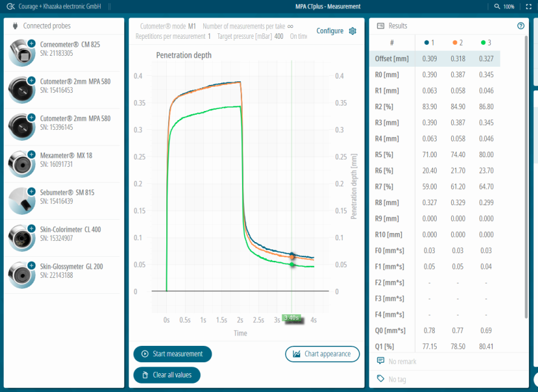Screen dimensions: 538x392
Task: Click the No remark field
Action: pos(402,362)
